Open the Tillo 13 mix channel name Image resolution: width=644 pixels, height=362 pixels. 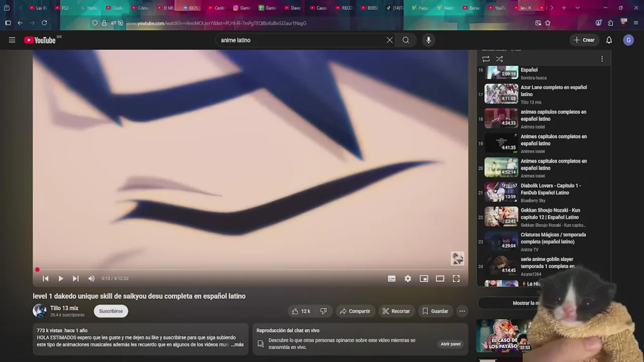tap(64, 308)
